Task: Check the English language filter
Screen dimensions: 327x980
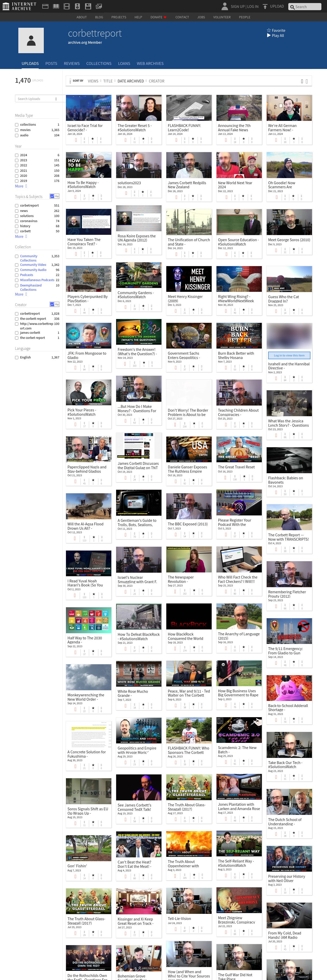Action: [17, 358]
